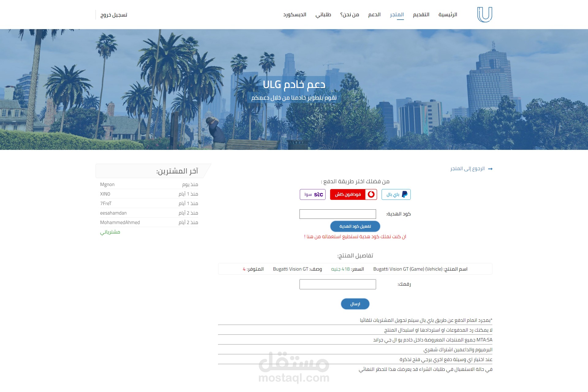Click الرجوع إلى المتجر back to store link

pos(467,169)
